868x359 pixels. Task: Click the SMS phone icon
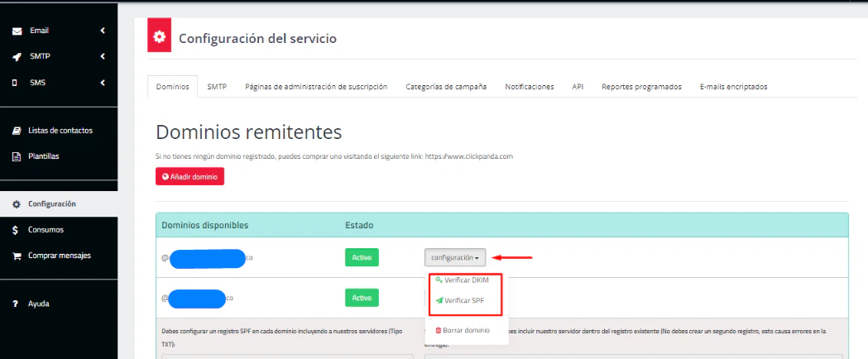click(15, 83)
